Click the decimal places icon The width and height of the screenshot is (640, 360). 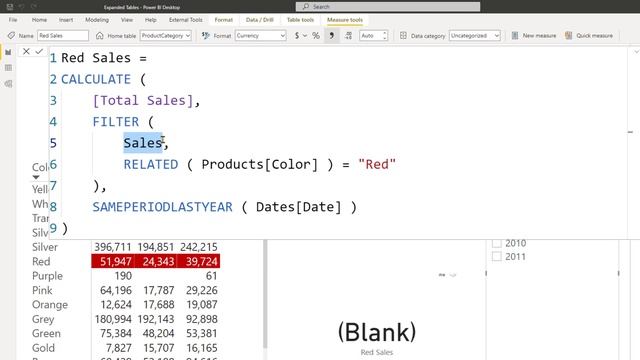click(348, 36)
